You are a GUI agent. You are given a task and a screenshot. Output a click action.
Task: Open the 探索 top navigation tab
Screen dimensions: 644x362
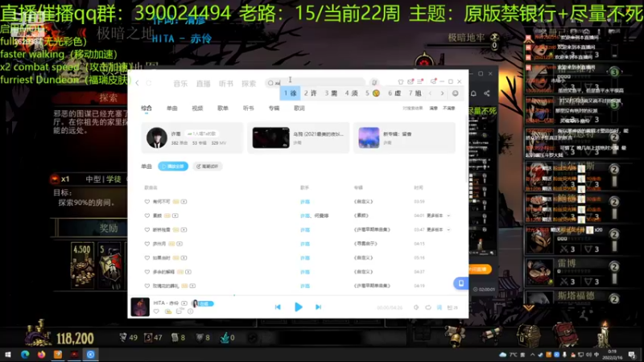pyautogui.click(x=249, y=84)
